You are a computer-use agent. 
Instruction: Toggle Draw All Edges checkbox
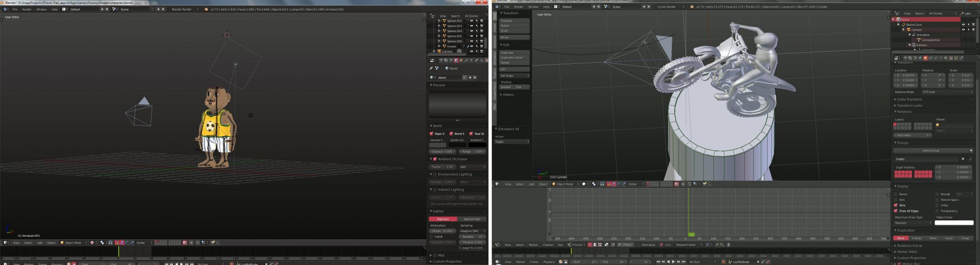coord(896,211)
